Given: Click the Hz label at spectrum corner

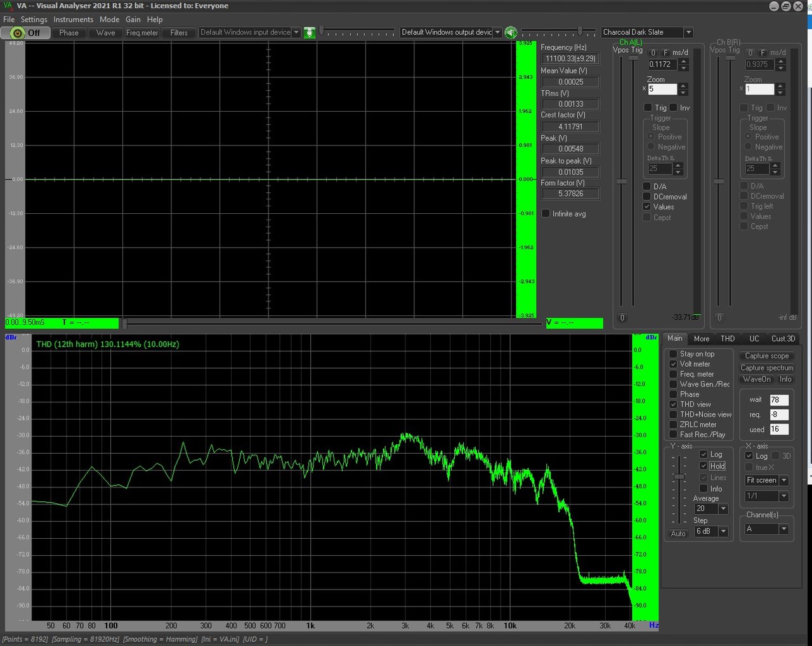Looking at the screenshot, I should coord(653,626).
